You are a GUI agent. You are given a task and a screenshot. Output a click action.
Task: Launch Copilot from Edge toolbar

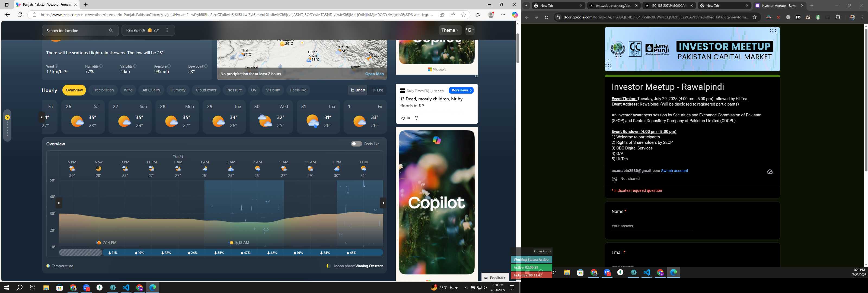515,14
